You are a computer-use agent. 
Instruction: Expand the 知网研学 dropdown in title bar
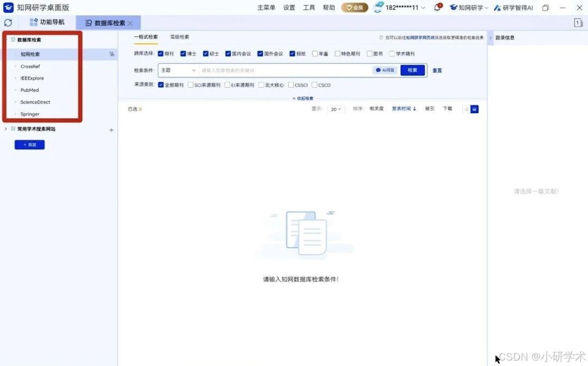pyautogui.click(x=469, y=8)
